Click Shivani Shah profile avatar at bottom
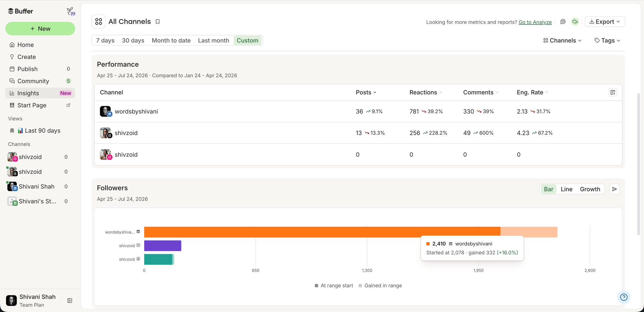 point(11,300)
